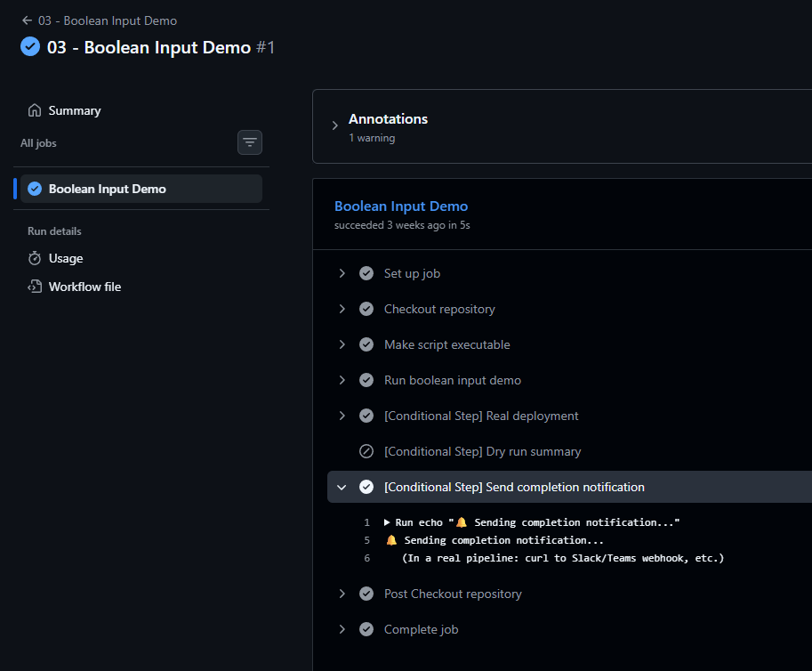Screen dimensions: 812x671
Task: Collapse the Send completion notification step
Action: [342, 487]
